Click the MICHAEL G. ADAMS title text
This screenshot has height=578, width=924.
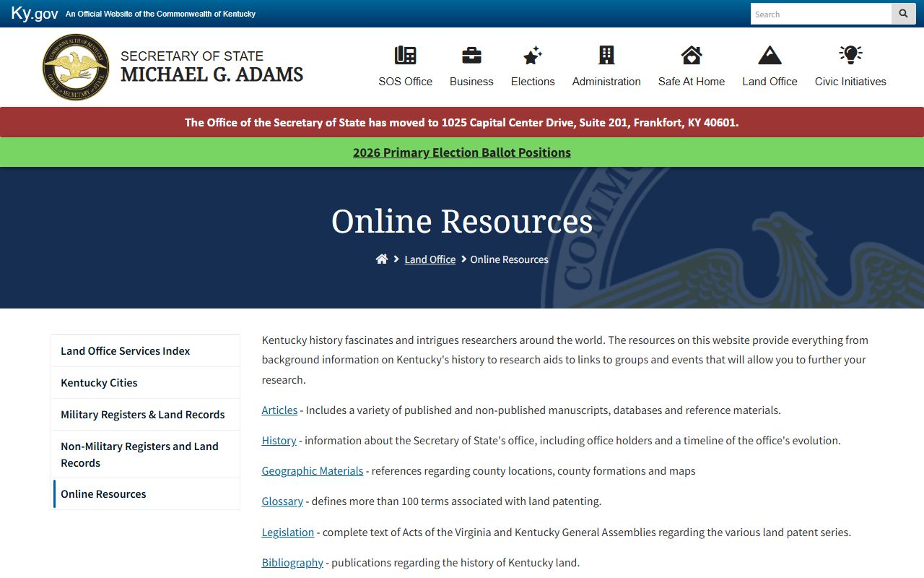pos(212,74)
